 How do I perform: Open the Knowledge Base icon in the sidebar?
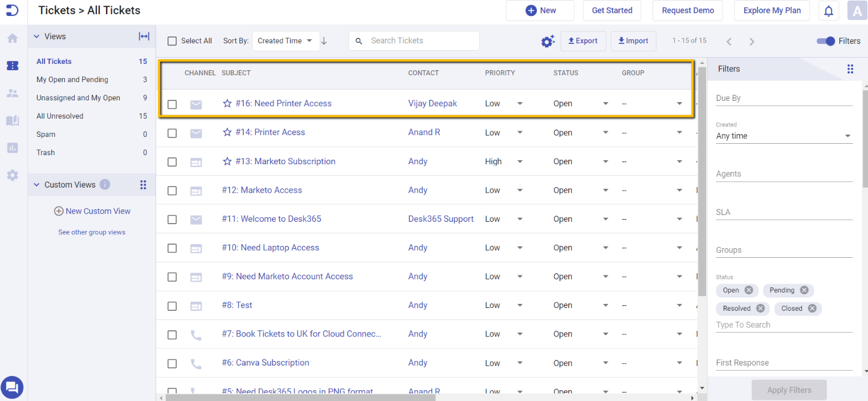[x=12, y=120]
